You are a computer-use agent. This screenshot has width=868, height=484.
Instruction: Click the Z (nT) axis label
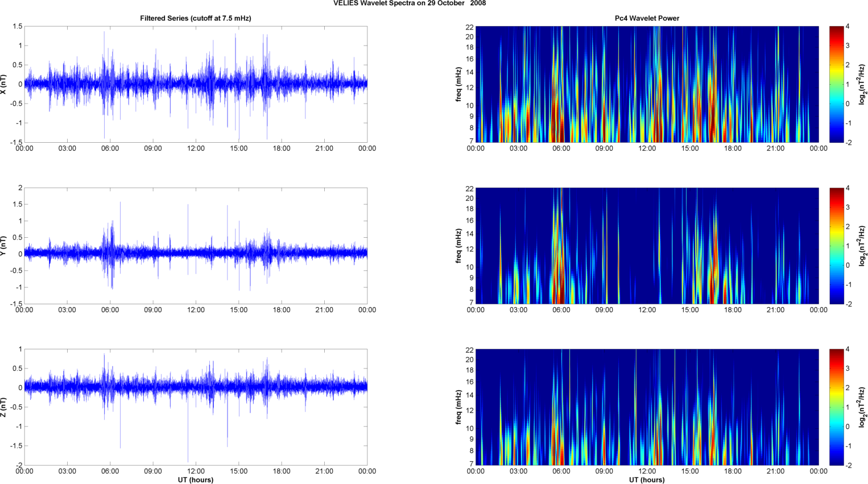tap(4, 407)
